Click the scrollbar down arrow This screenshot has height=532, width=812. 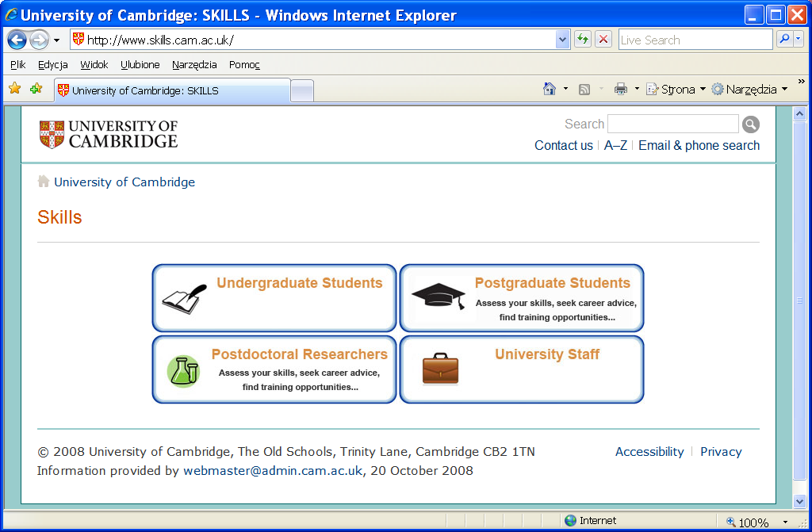click(799, 501)
